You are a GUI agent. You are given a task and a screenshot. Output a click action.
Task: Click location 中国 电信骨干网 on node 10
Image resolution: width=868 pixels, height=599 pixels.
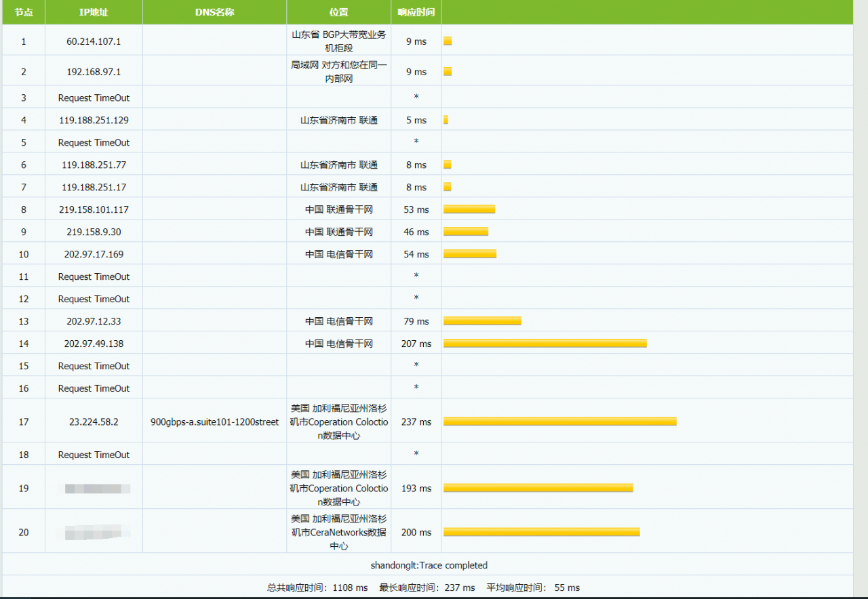click(338, 253)
